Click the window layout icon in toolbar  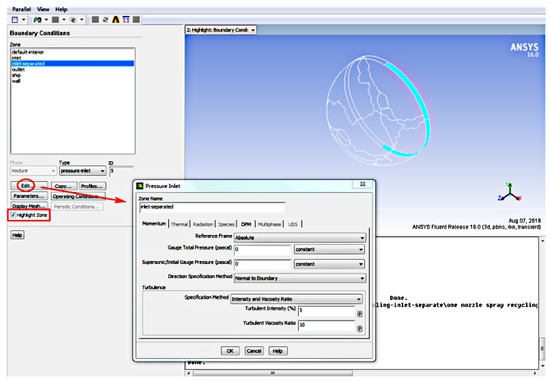15,20
